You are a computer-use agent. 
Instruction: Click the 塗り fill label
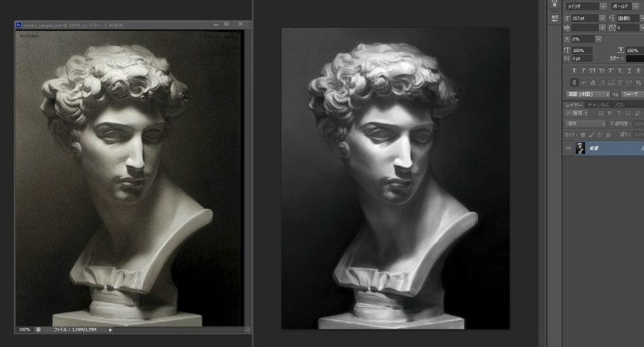[624, 135]
